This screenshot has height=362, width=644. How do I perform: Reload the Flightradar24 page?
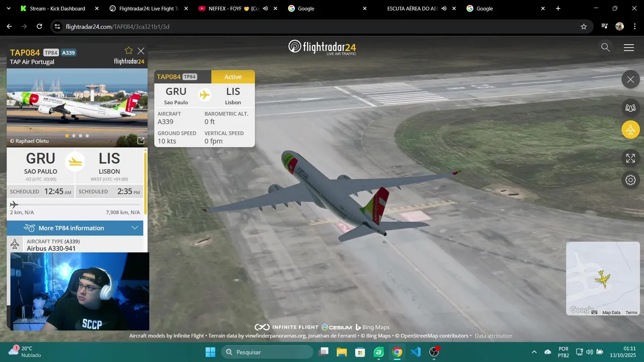pyautogui.click(x=39, y=27)
